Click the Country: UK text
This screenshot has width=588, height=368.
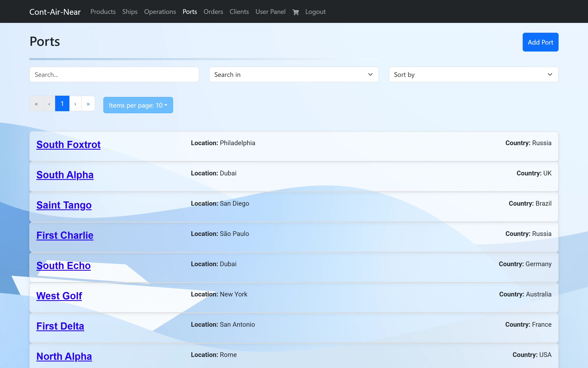[x=534, y=173]
